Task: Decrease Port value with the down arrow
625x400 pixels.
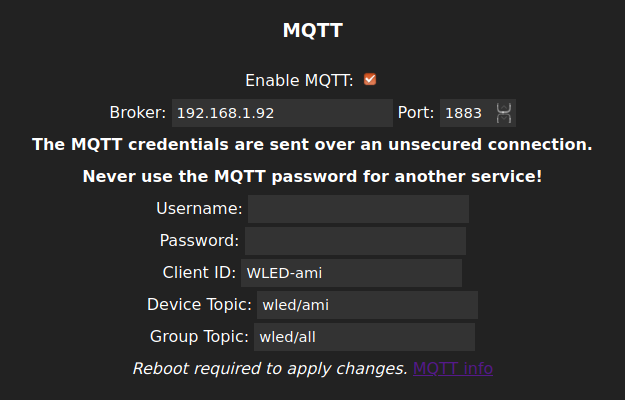Action: pos(505,119)
